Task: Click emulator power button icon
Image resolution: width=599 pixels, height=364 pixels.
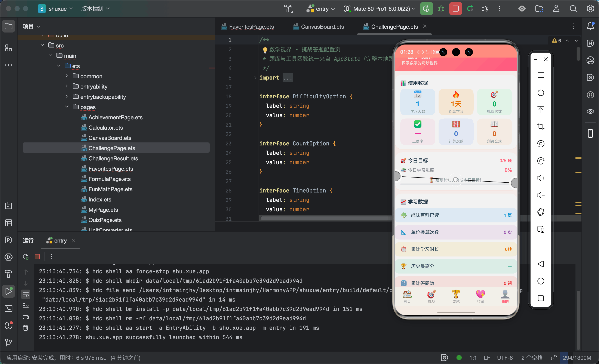Action: (x=541, y=93)
